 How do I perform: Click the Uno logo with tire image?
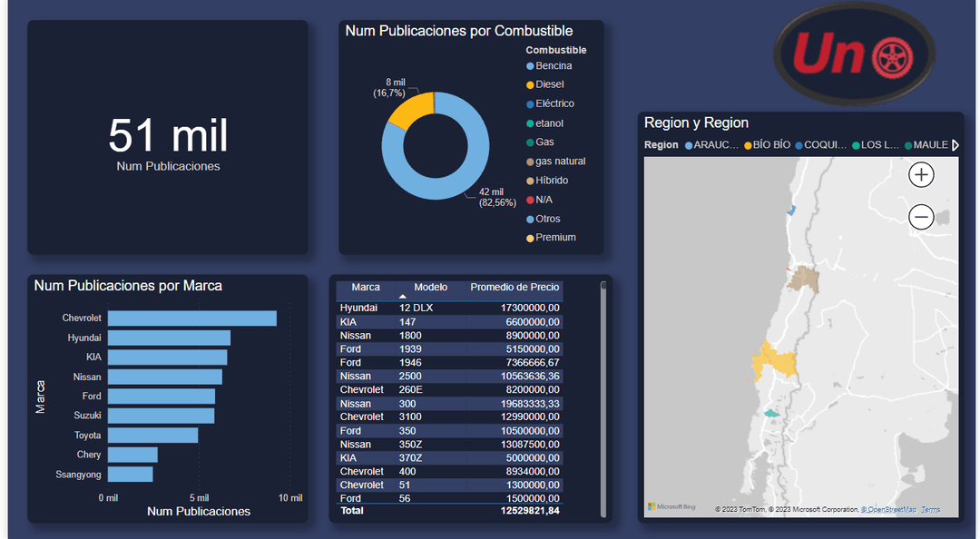854,54
